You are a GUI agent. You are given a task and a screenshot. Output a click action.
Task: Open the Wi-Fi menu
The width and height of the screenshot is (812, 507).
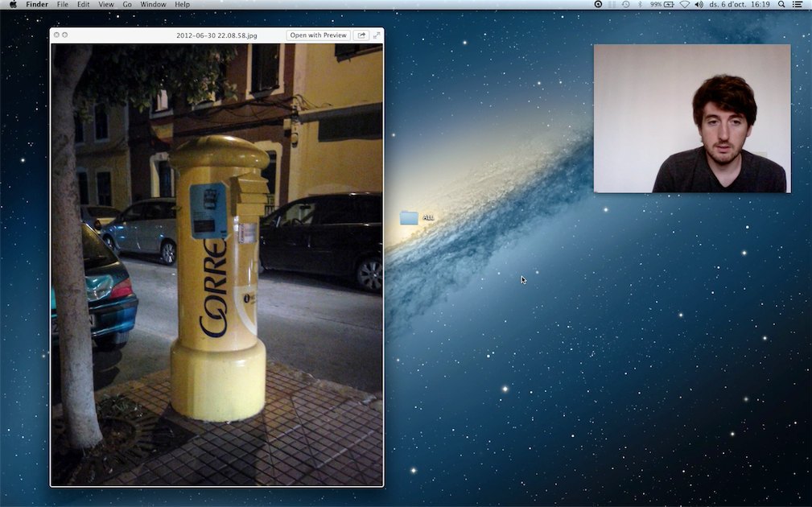click(685, 5)
